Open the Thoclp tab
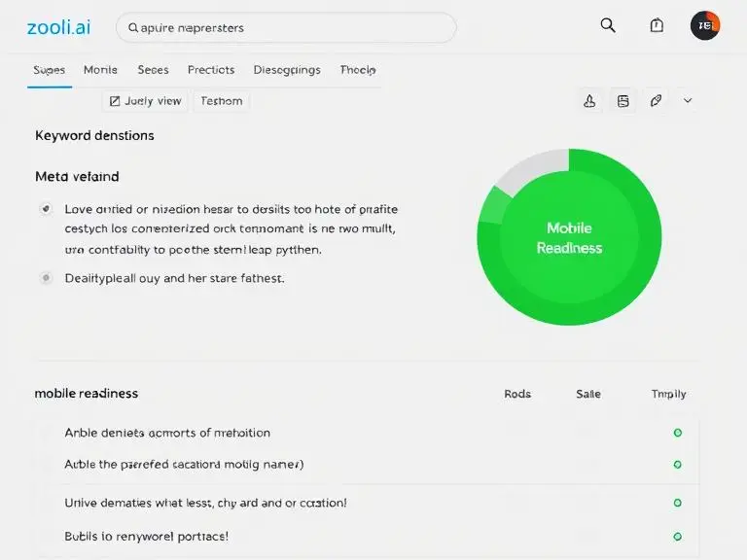Image resolution: width=747 pixels, height=560 pixels. tap(358, 70)
